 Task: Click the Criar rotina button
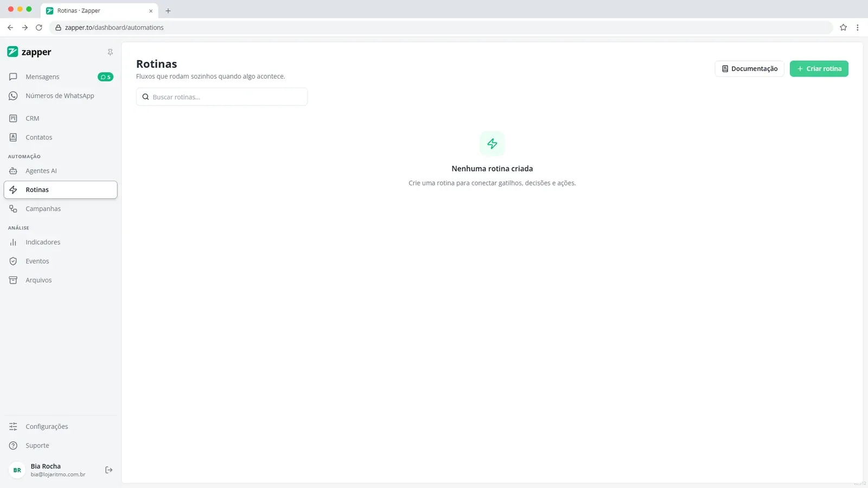tap(819, 69)
